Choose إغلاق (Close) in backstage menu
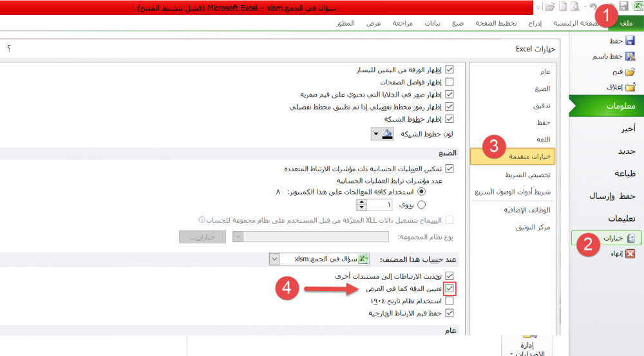 620,87
